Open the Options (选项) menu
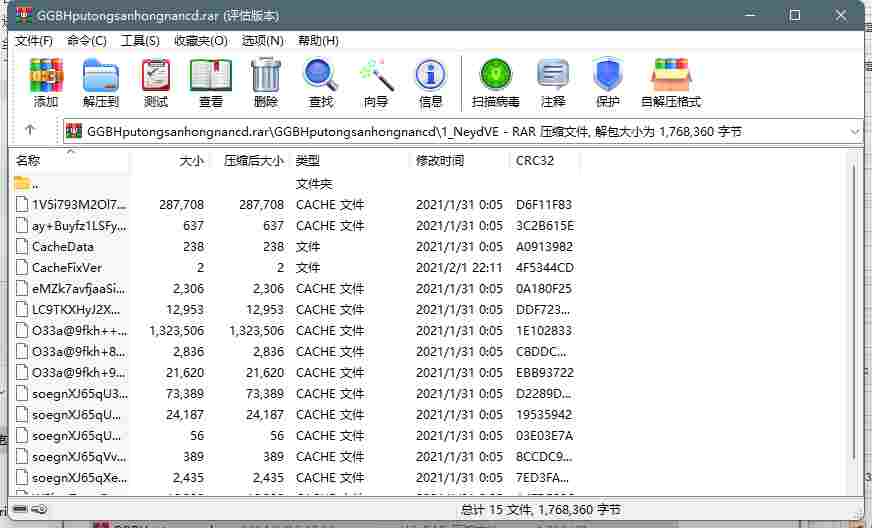Viewport: 872px width, 528px height. (262, 41)
